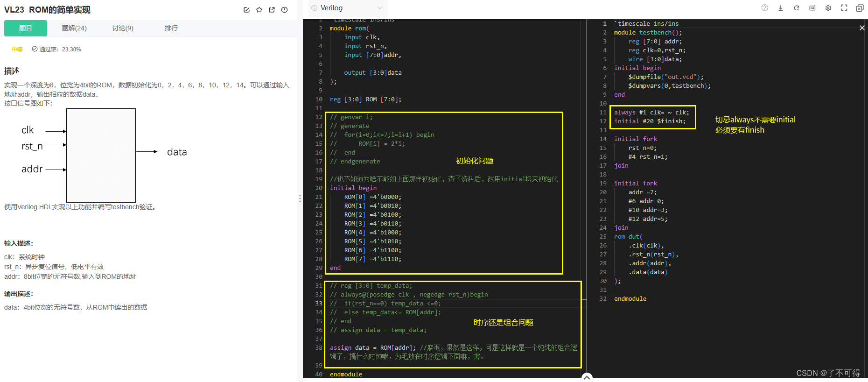This screenshot has height=382, width=868.
Task: Click the 'output [3:0]data' line
Action: pyautogui.click(x=373, y=73)
